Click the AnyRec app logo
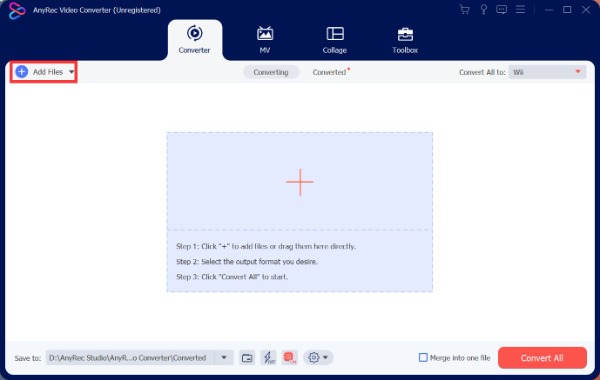Image resolution: width=600 pixels, height=380 pixels. (x=17, y=11)
